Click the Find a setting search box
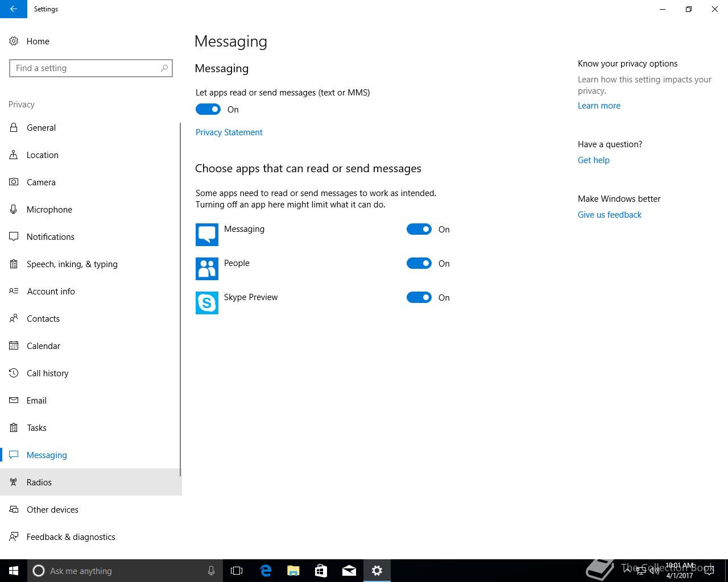The width and height of the screenshot is (728, 582). (85, 68)
